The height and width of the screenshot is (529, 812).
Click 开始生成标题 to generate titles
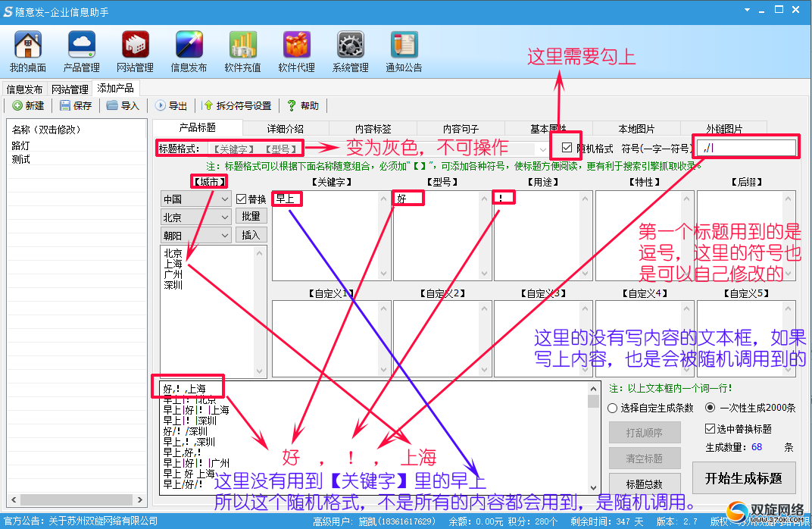[x=744, y=477]
